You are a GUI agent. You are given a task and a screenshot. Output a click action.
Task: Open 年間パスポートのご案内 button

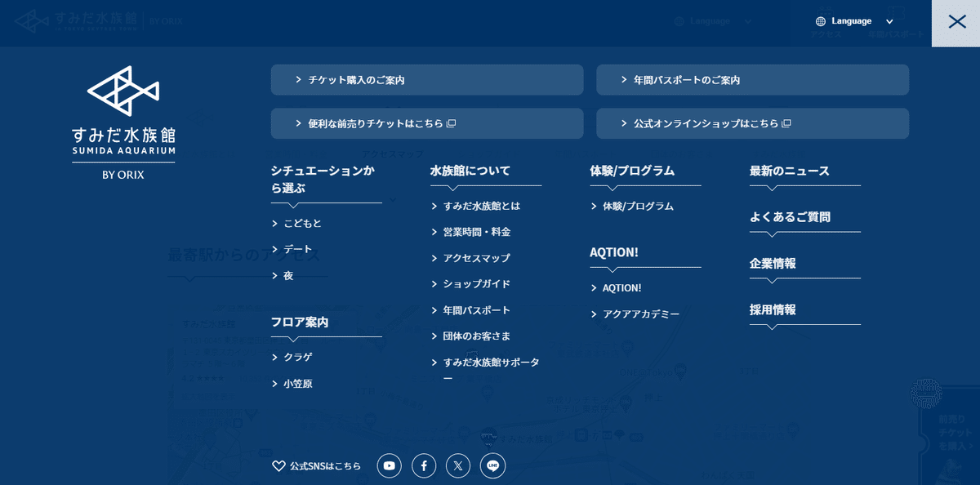tap(752, 80)
